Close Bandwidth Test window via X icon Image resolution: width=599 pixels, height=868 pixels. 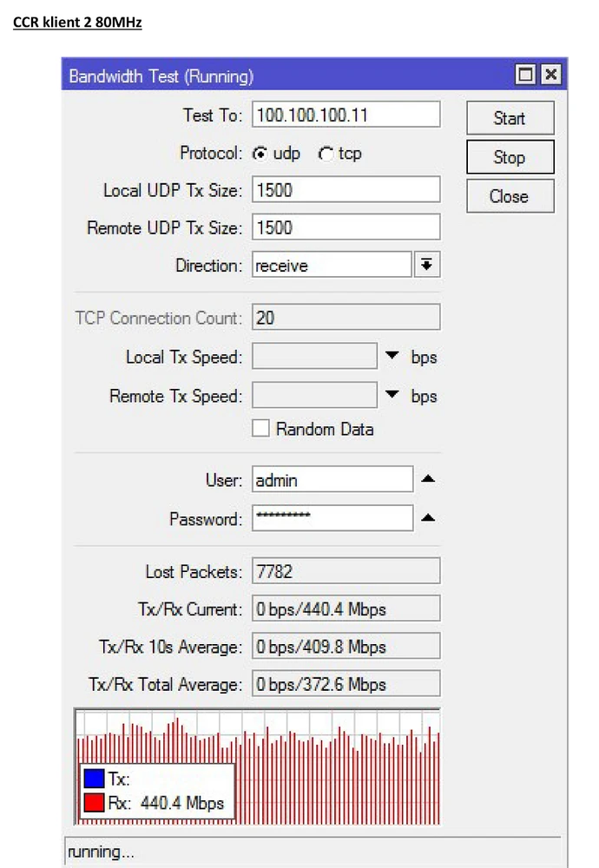pyautogui.click(x=550, y=76)
